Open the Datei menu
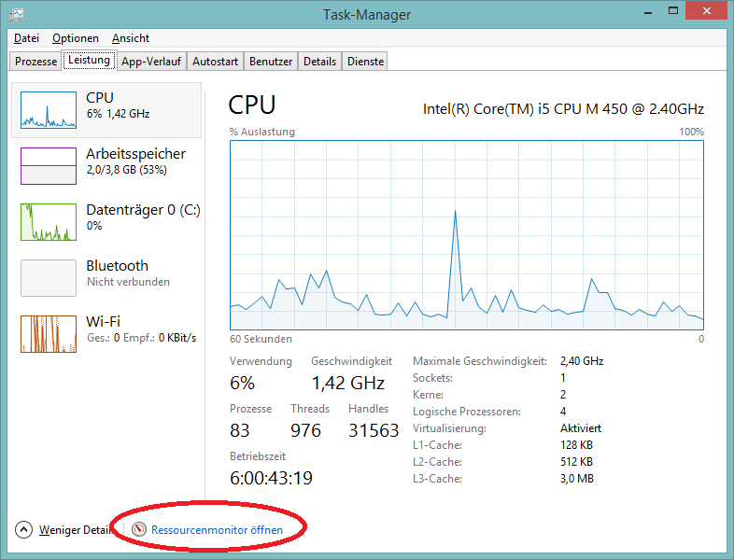The width and height of the screenshot is (734, 560). 27,38
